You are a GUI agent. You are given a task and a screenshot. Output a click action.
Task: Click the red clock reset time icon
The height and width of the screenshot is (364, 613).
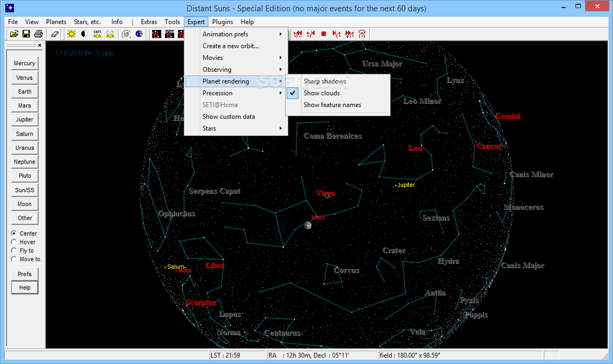tap(362, 34)
